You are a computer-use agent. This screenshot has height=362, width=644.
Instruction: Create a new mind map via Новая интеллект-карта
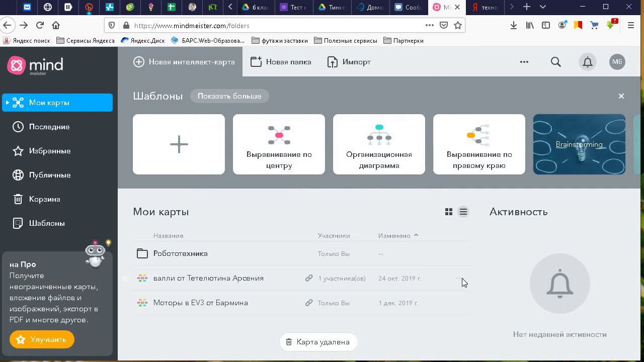(184, 62)
